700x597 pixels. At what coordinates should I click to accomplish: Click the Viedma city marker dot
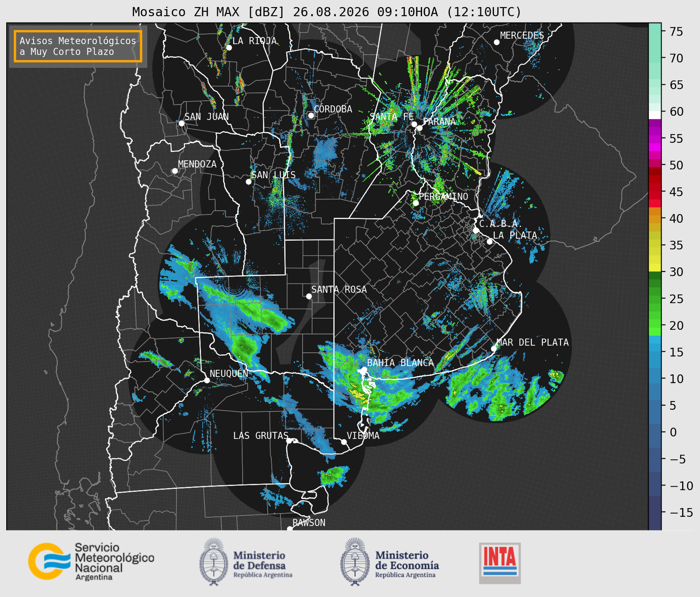click(x=344, y=442)
